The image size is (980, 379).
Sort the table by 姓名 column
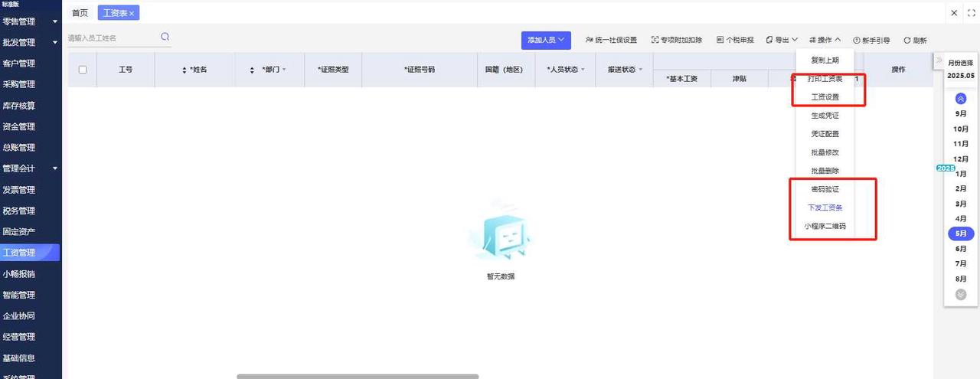185,70
